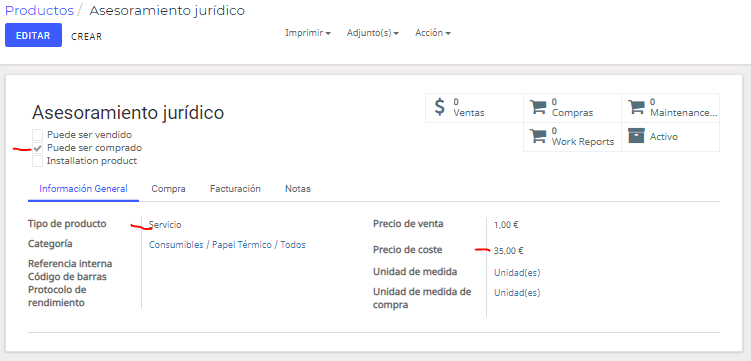
Task: Click the EDITAR button
Action: [x=33, y=35]
